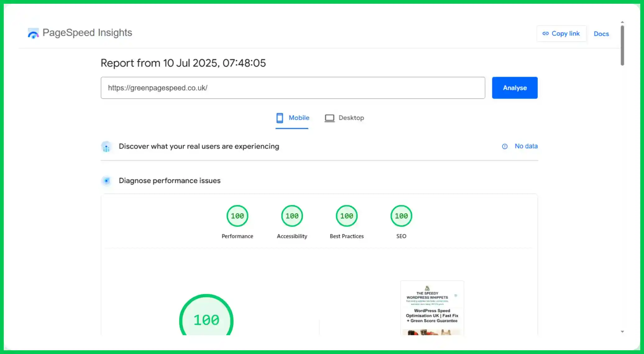The width and height of the screenshot is (644, 354).
Task: Click the Best Practices 100 score gauge
Action: click(x=347, y=216)
